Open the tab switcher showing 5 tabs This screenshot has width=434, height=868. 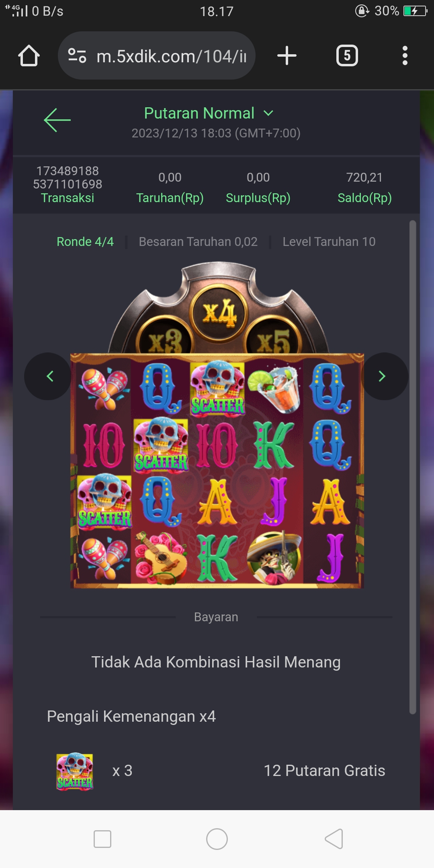(347, 55)
